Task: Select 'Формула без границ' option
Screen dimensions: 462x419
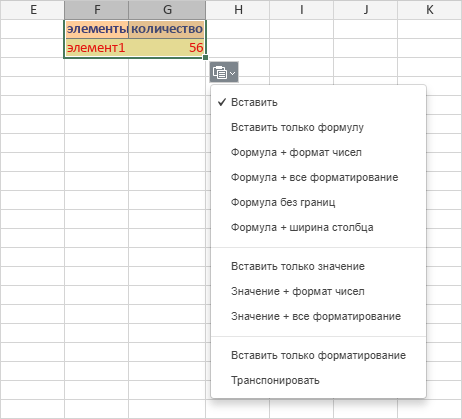Action: (319, 202)
